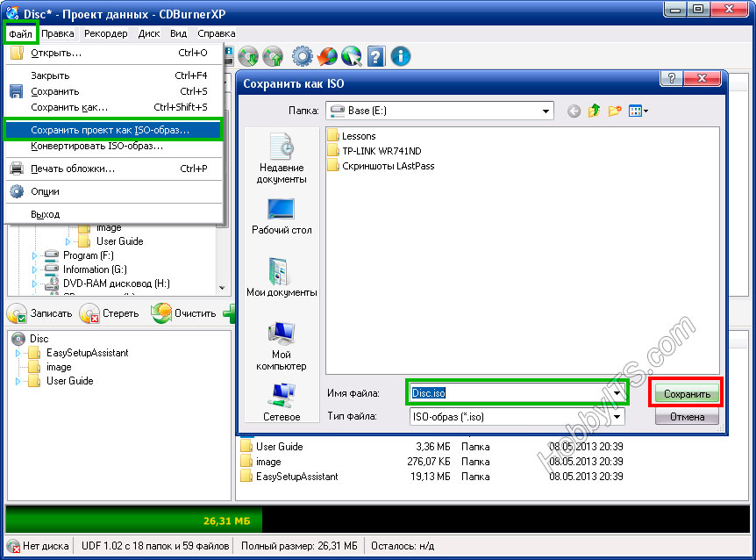Click the Сохранить button in dialog
The image size is (756, 560).
coord(687,394)
